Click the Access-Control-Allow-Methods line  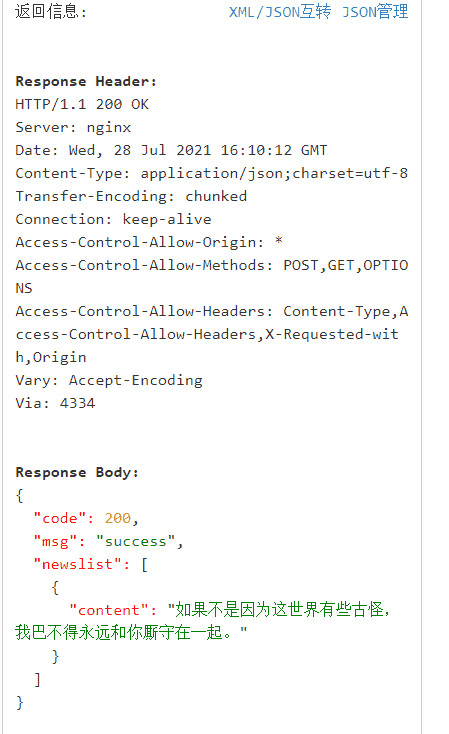(x=212, y=276)
